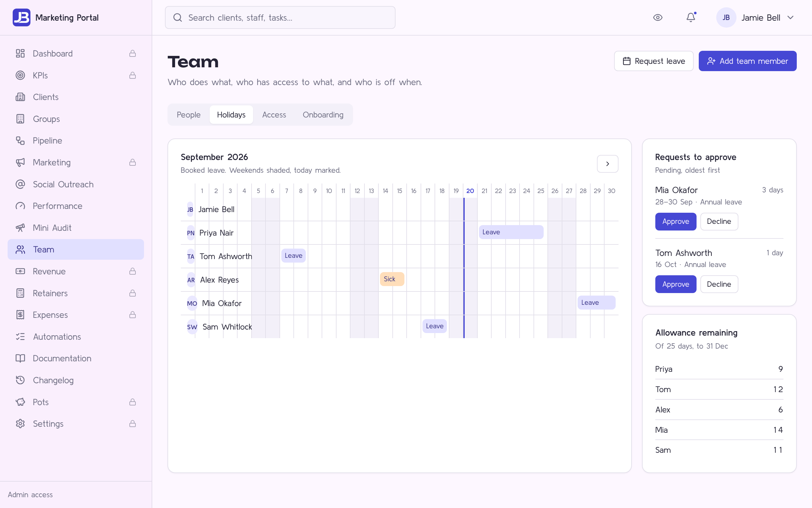This screenshot has height=508, width=812.
Task: Click the Changelog history icon
Action: pyautogui.click(x=20, y=380)
